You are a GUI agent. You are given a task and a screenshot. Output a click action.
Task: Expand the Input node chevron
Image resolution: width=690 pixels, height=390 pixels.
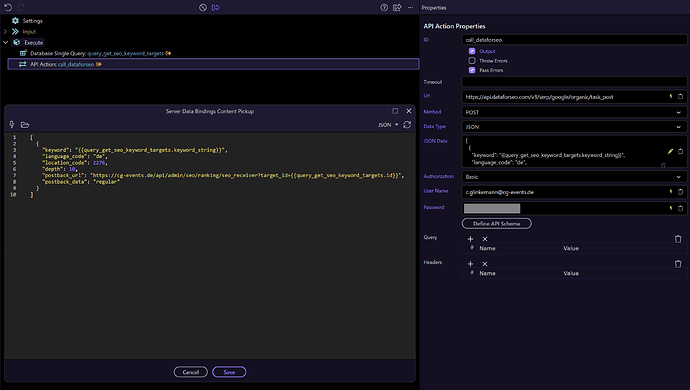5,32
